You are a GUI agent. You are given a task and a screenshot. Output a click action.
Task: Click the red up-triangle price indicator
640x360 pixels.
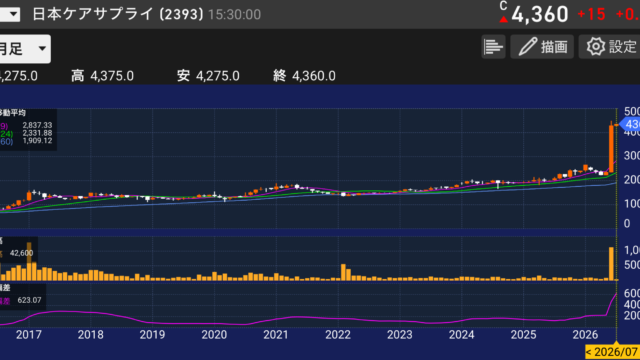[504, 19]
